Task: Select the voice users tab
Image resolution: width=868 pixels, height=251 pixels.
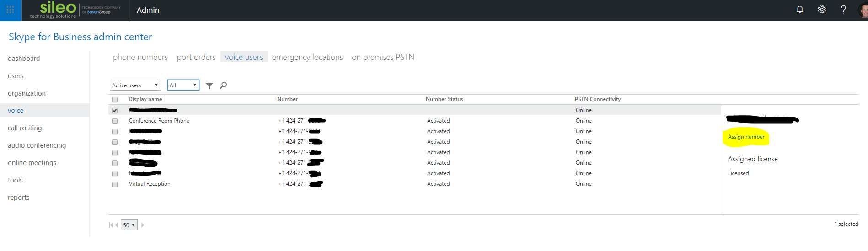Action: coord(244,57)
